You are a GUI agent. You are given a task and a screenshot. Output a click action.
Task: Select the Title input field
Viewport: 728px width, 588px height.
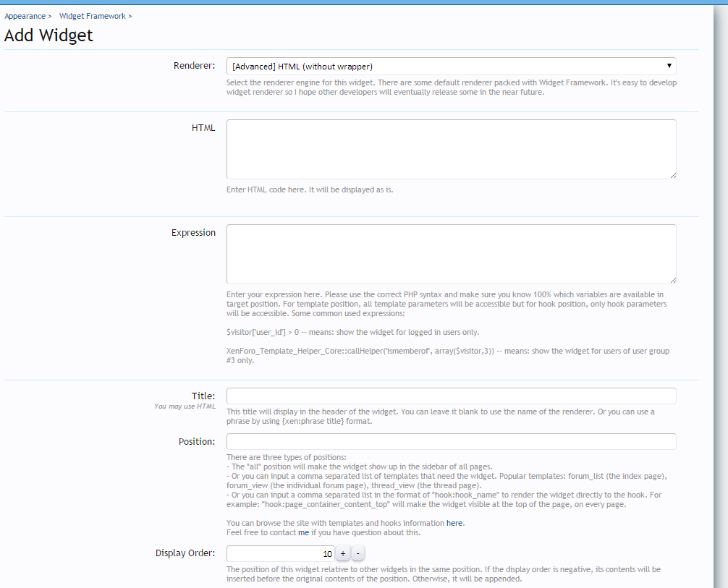451,396
